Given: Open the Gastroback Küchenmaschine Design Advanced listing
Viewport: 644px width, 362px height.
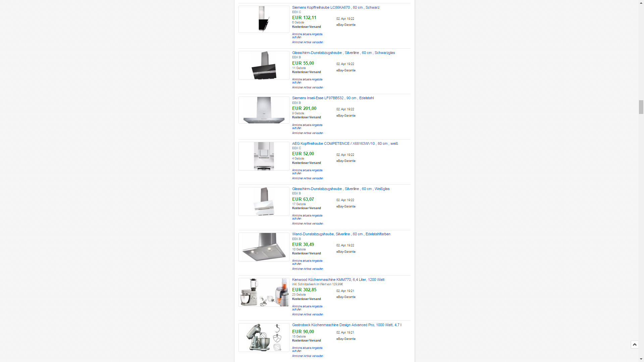Looking at the screenshot, I should coord(347,325).
